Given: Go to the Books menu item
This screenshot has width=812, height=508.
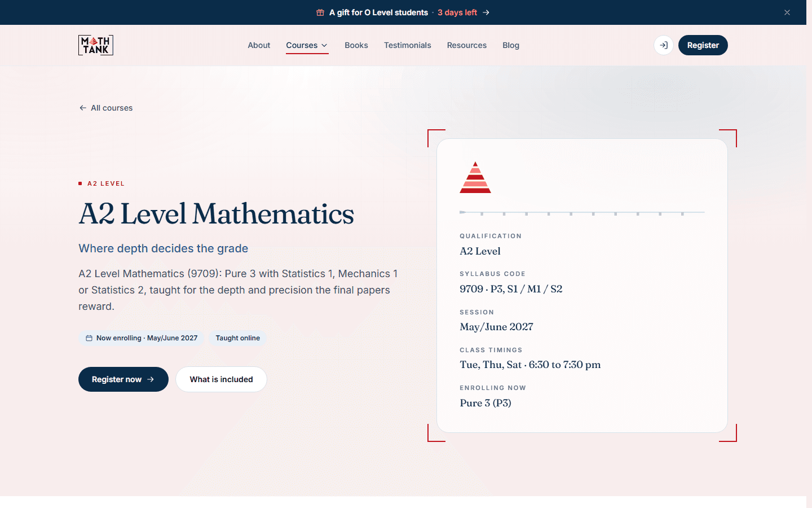Looking at the screenshot, I should coord(356,45).
